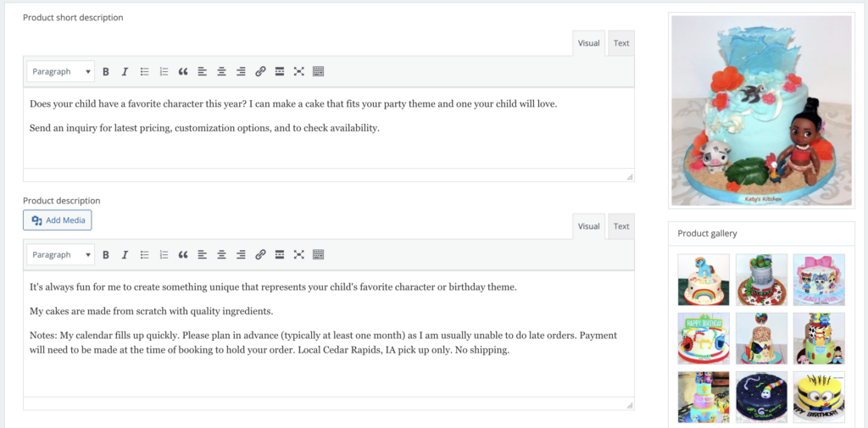The height and width of the screenshot is (428, 868).
Task: Switch product description editor to Text tab
Action: pyautogui.click(x=621, y=226)
